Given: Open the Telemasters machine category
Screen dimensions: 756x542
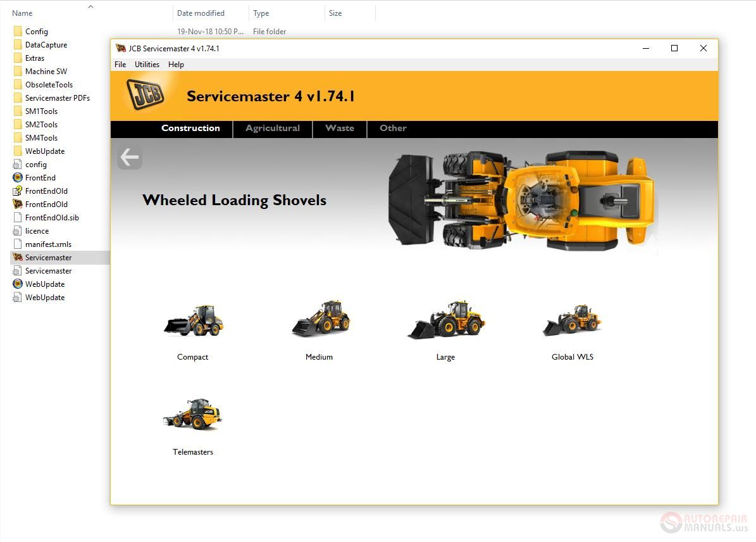Looking at the screenshot, I should pos(192,414).
